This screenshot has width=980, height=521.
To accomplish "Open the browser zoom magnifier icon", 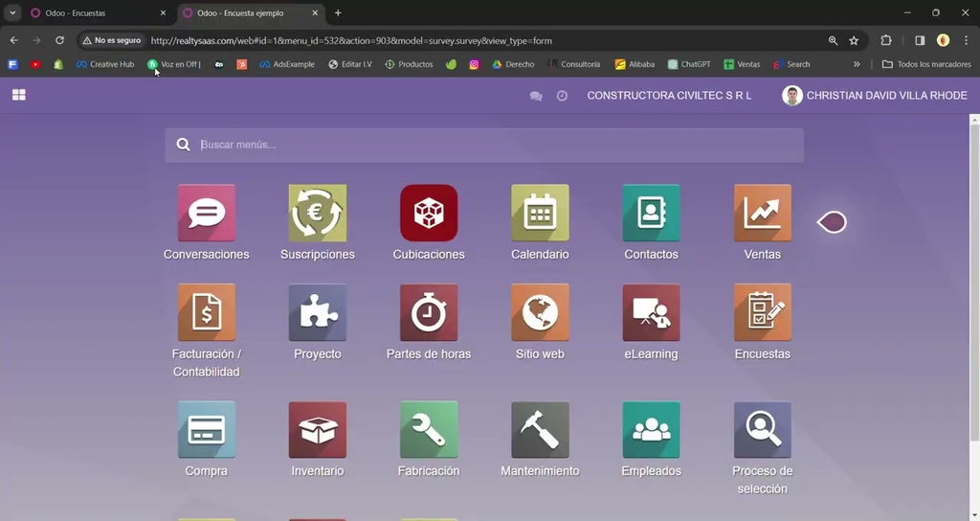I will click(833, 40).
